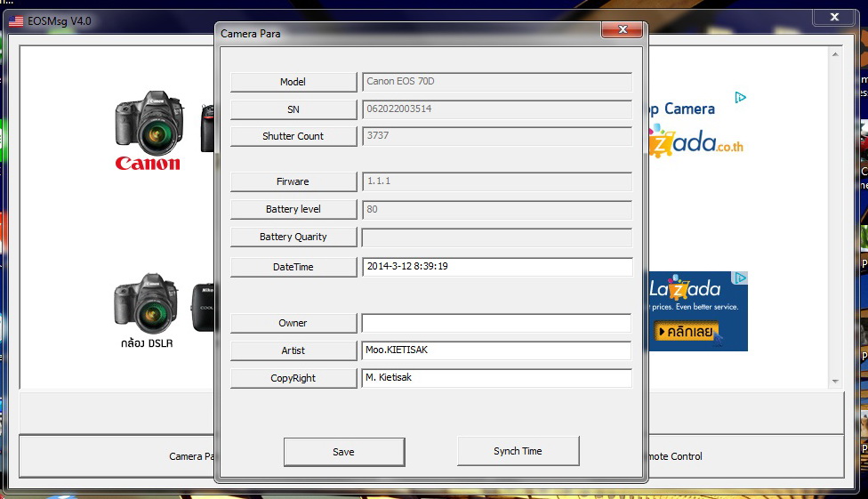Click scroll up arrow in EOSMsg window
This screenshot has height=499, width=868.
[x=835, y=54]
